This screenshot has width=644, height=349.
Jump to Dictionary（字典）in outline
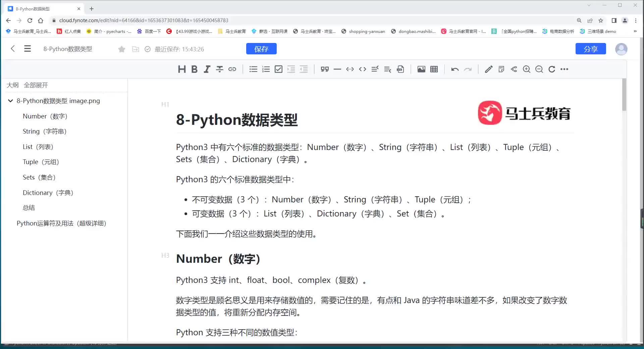(x=48, y=193)
